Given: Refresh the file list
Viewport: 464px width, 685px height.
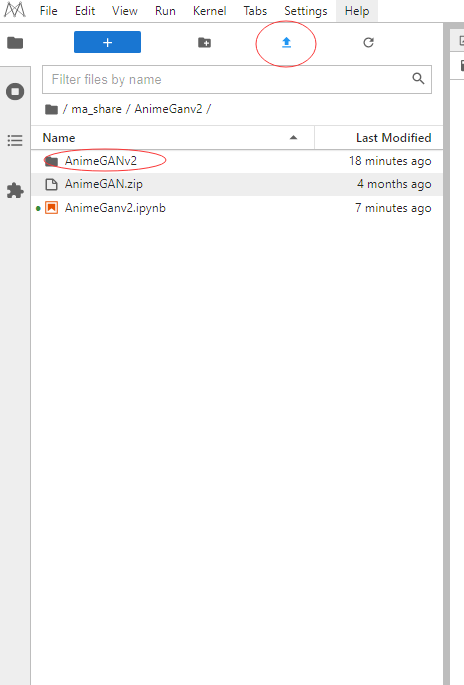Looking at the screenshot, I should [x=368, y=42].
